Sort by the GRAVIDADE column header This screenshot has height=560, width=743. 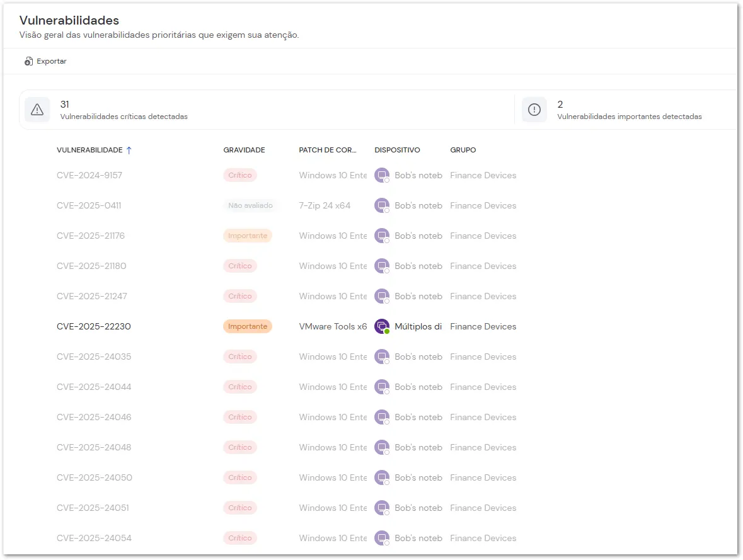(x=244, y=150)
